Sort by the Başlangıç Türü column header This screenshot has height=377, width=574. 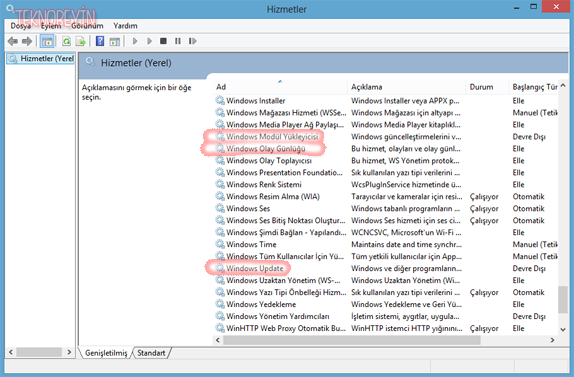pyautogui.click(x=533, y=87)
